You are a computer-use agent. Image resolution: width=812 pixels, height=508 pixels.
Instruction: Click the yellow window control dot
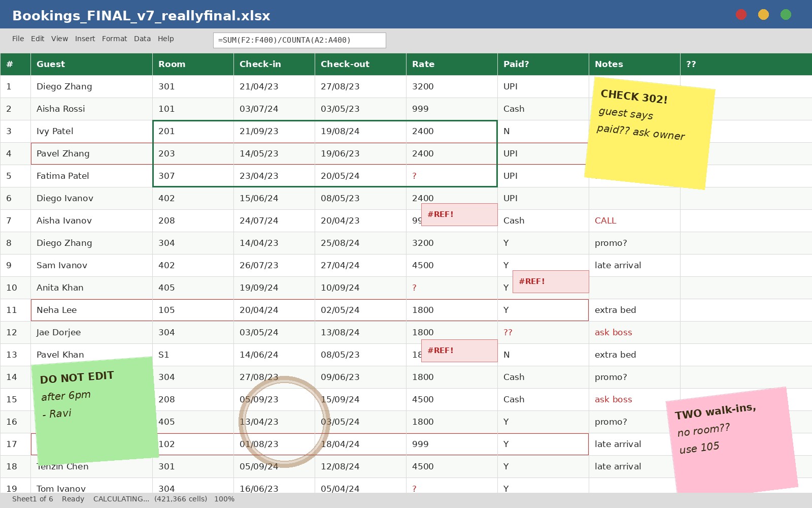pos(763,14)
